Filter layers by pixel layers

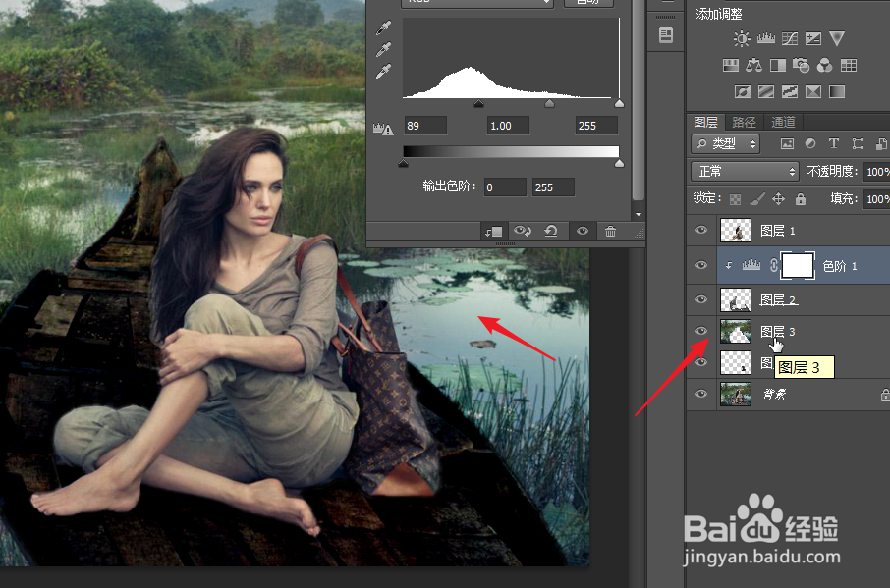pyautogui.click(x=787, y=144)
